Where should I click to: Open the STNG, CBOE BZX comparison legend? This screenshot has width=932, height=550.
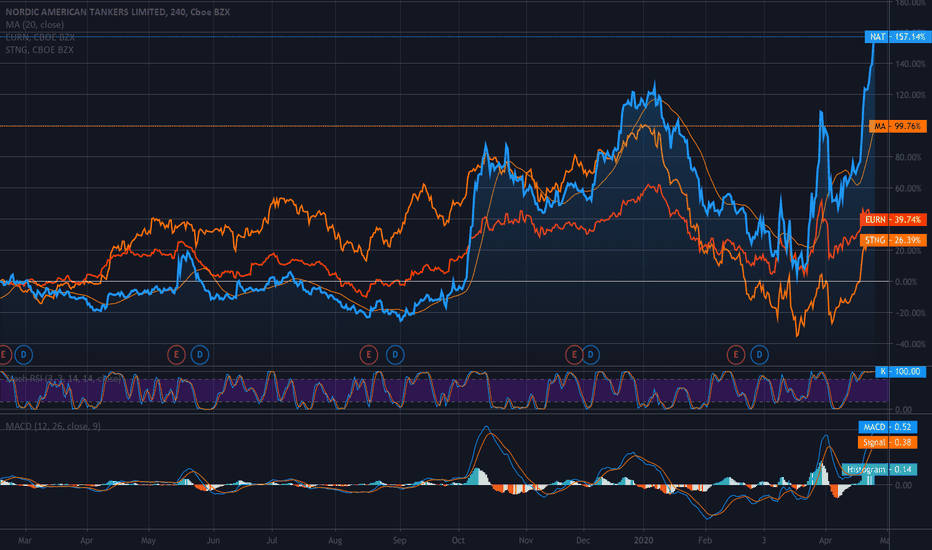click(x=40, y=49)
